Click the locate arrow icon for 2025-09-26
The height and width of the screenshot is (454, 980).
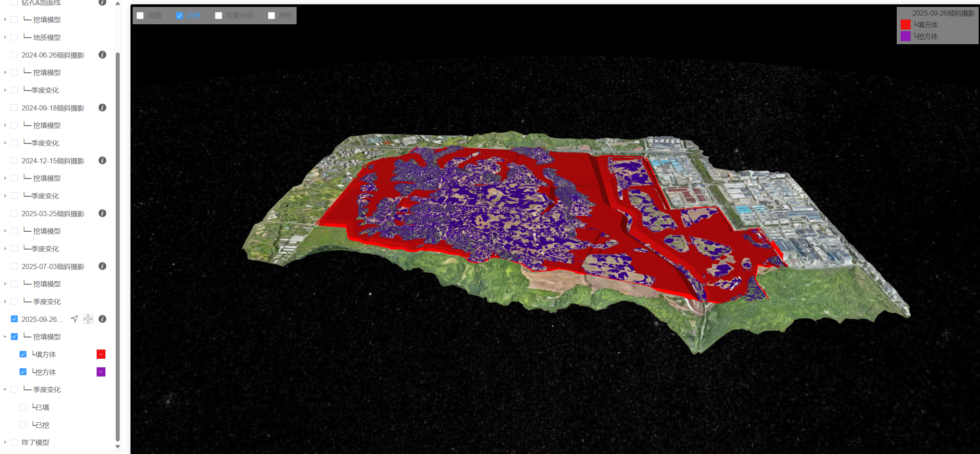click(75, 319)
